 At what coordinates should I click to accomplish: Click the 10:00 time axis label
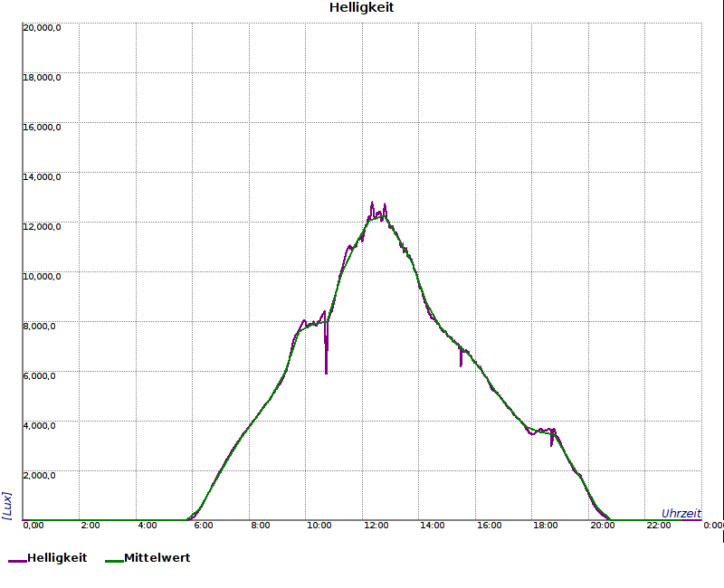click(x=319, y=526)
